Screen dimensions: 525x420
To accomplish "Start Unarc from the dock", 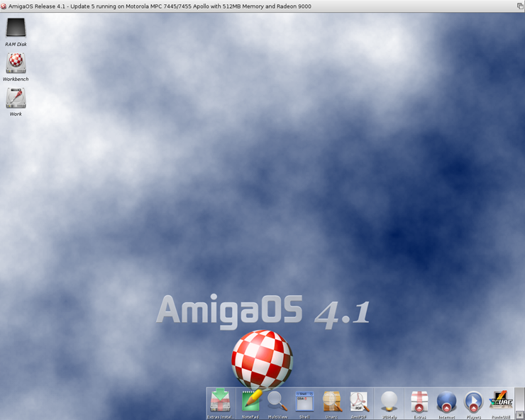I will point(331,402).
